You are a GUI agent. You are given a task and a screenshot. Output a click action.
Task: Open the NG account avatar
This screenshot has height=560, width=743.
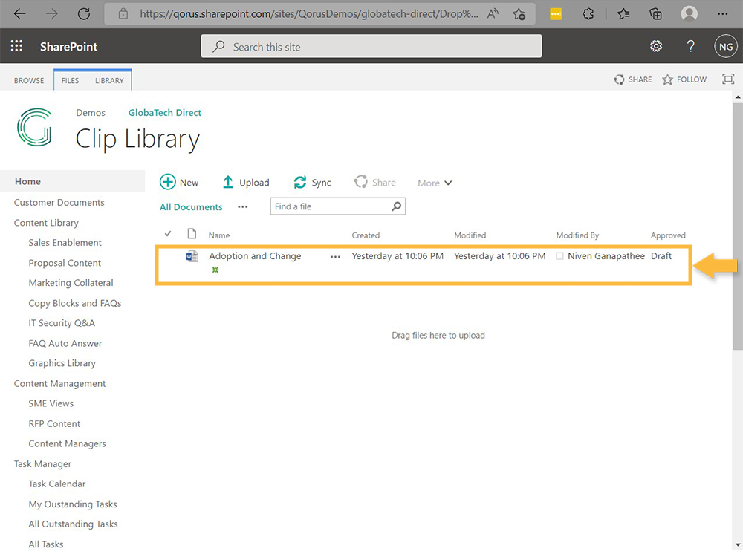coord(726,45)
